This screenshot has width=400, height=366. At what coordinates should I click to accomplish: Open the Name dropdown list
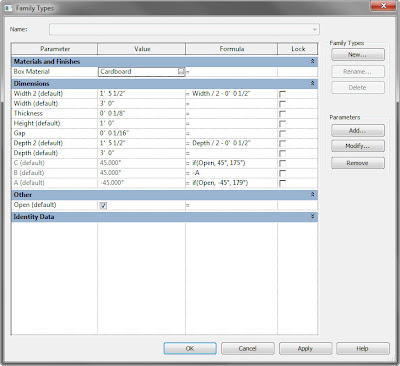pos(314,30)
